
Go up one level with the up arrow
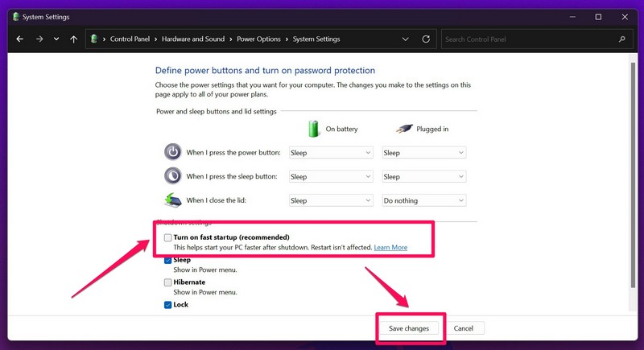point(73,39)
